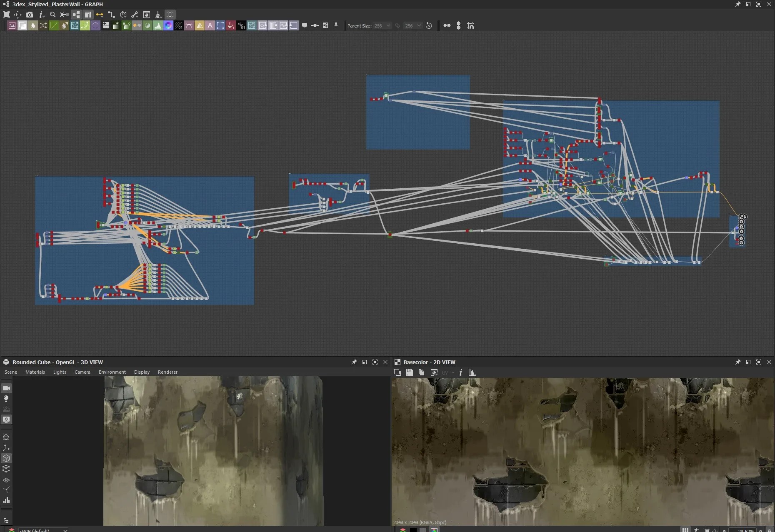
Task: Toggle the camera icon in 3D view sidebar
Action: coord(6,388)
